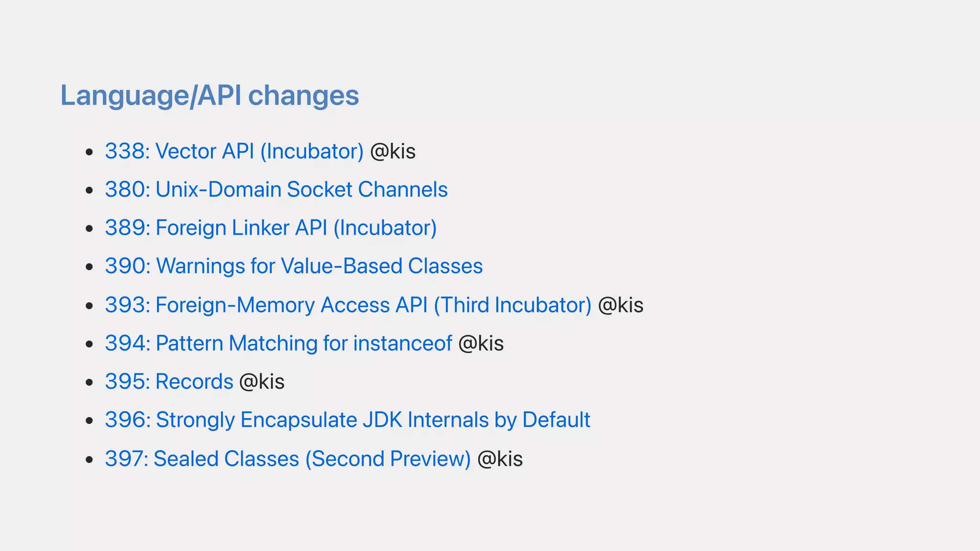The width and height of the screenshot is (980, 551).
Task: Click the @kis mention after Vector API
Action: point(393,152)
